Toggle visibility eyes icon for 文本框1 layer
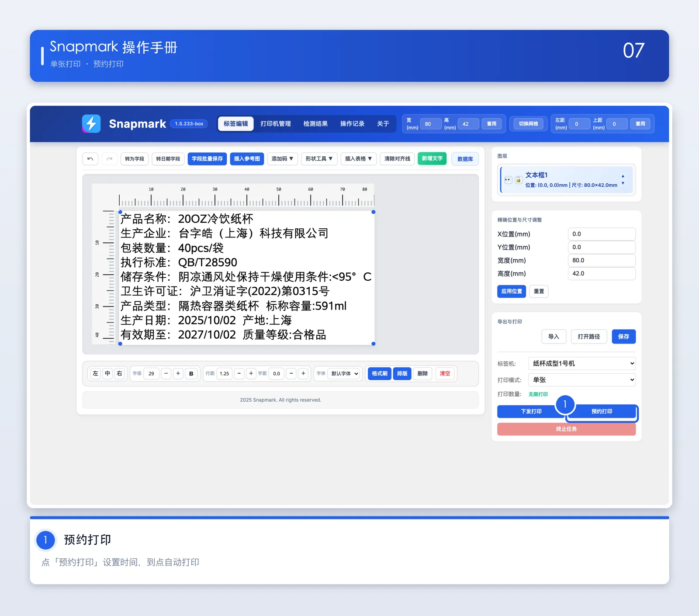 pyautogui.click(x=508, y=180)
